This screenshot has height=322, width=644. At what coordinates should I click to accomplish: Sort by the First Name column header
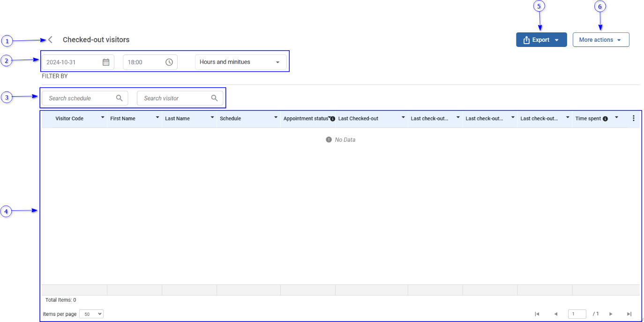123,119
